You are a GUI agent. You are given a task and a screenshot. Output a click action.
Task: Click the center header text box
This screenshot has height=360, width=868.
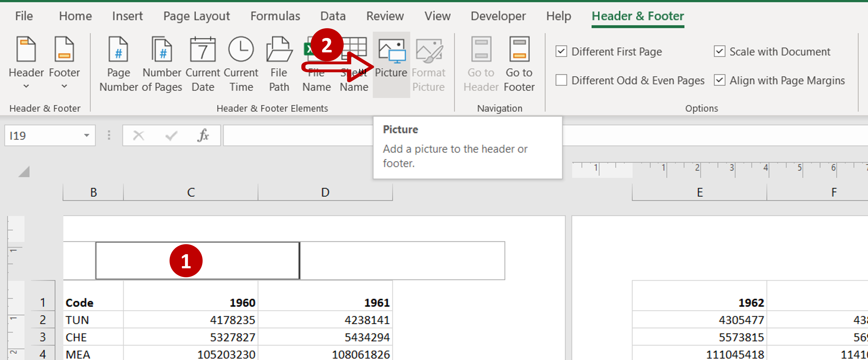coord(198,260)
